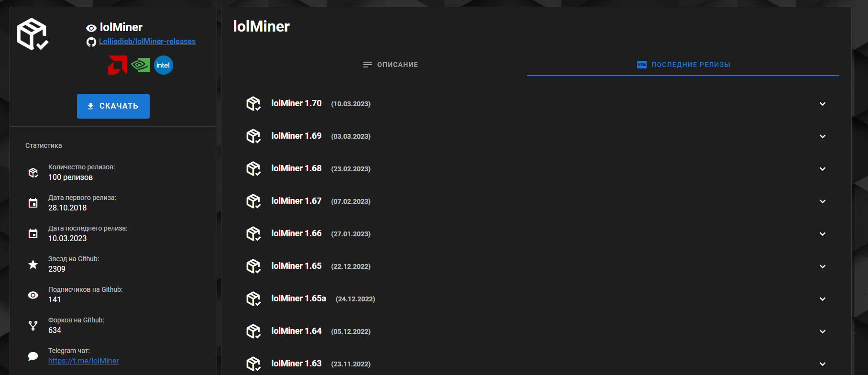Viewport: 868px width, 375px height.
Task: Expand the lolMiner 1.69 release chevron
Action: pyautogui.click(x=823, y=136)
